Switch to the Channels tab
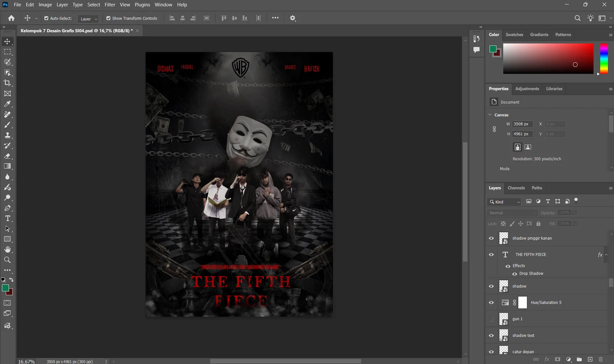Screen dimensions: 614x364 (x=516, y=188)
